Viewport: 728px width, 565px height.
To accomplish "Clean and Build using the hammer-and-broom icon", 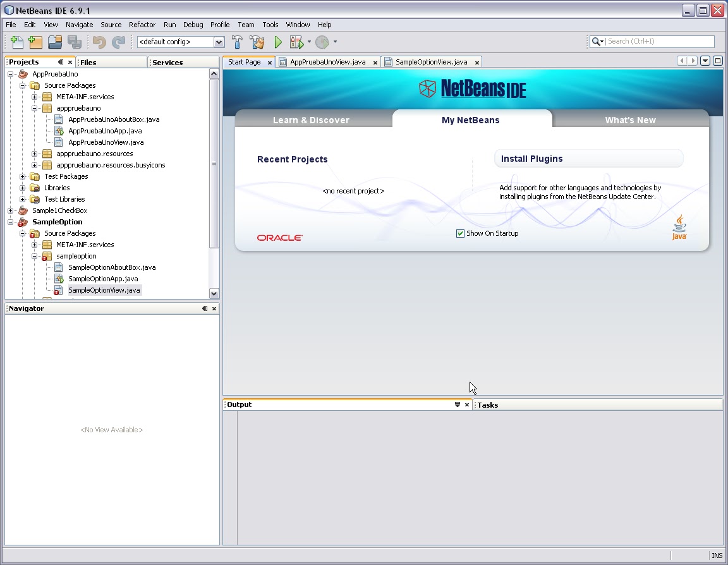I will [257, 42].
